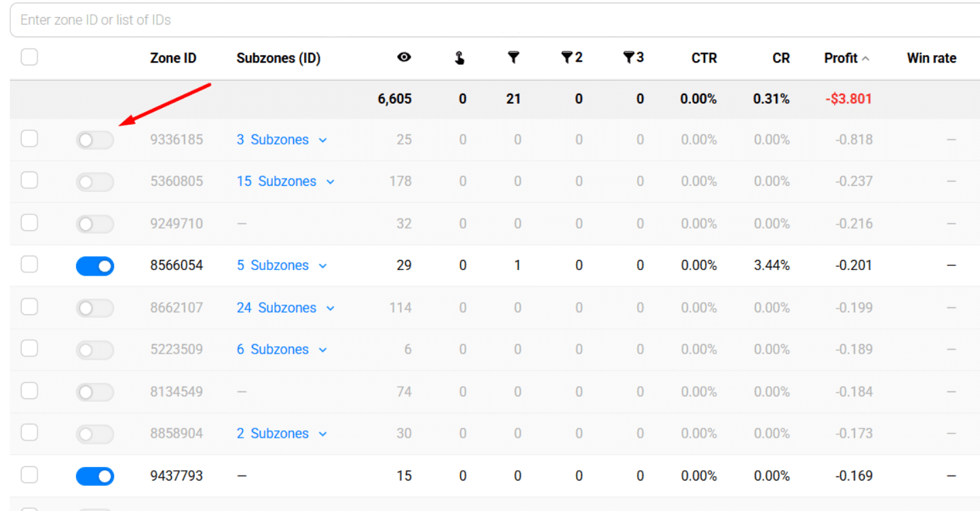Expand 3 Subzones dropdown for zone 9336185

coord(323,140)
